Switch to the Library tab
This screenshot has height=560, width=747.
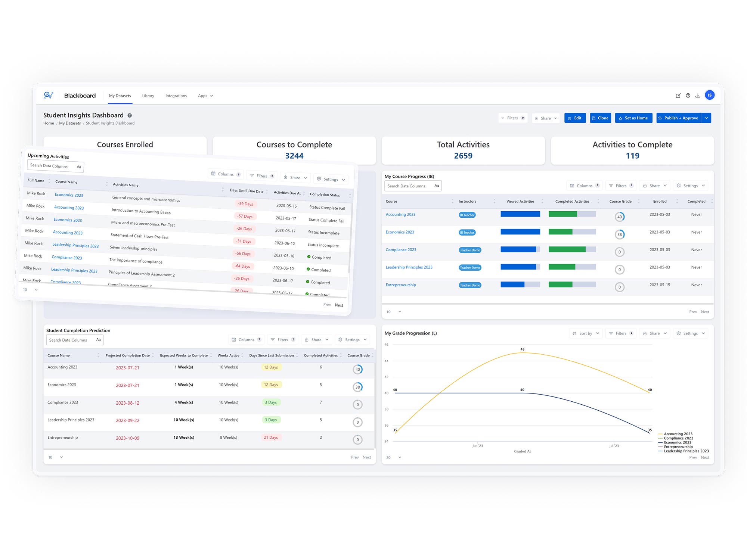tap(148, 96)
